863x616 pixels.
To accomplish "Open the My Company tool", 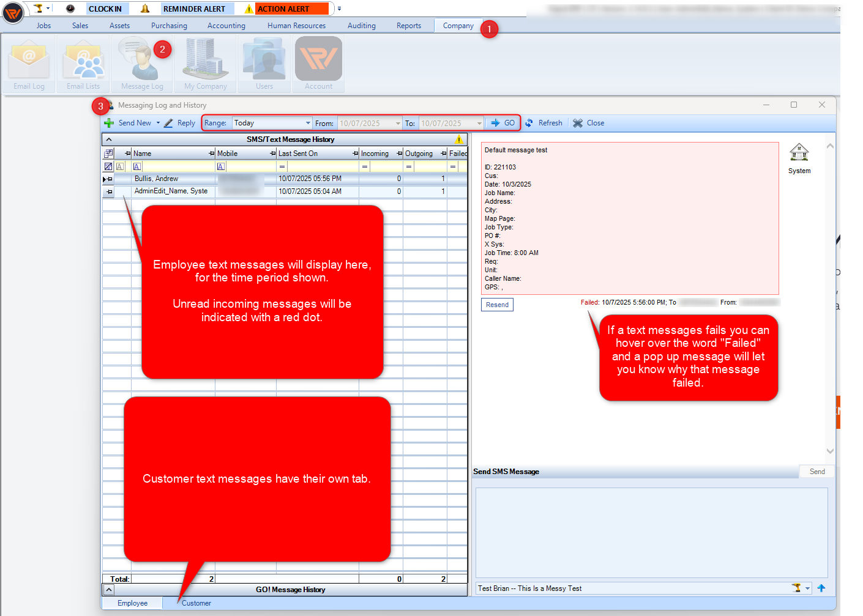I will 205,64.
